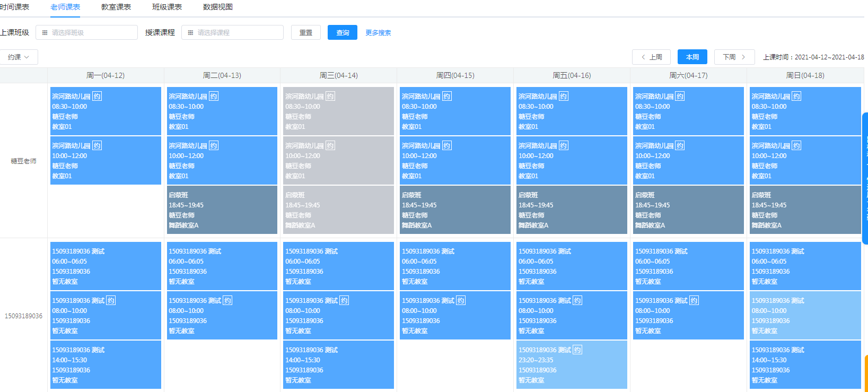The width and height of the screenshot is (868, 392).
Task: Click the 重置 reset button
Action: (306, 32)
